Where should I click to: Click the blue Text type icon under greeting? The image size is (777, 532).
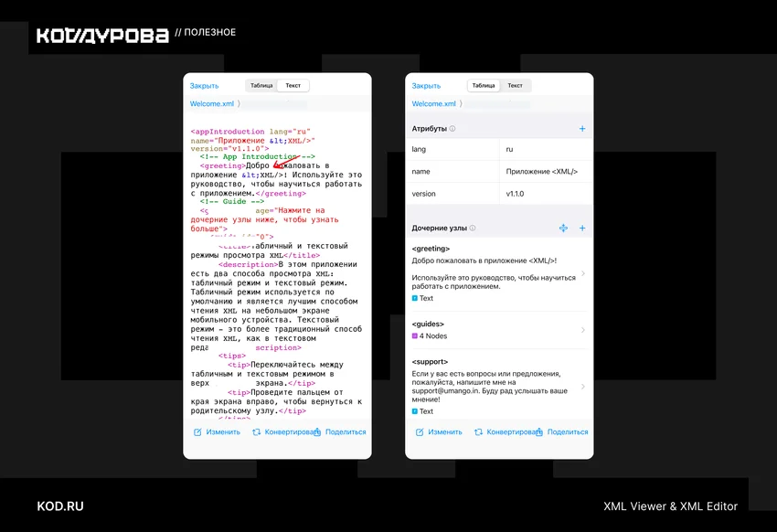point(415,298)
